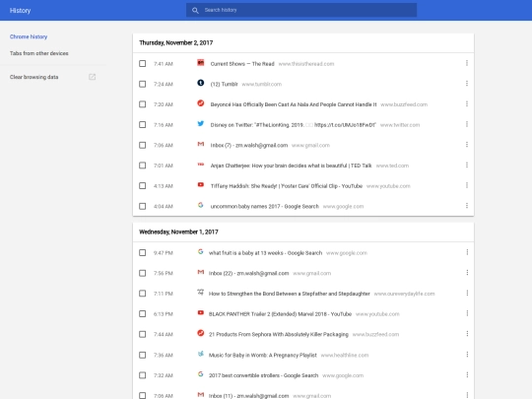Check the 9:47 PM what fruit entry
This screenshot has height=399, width=532.
143,253
